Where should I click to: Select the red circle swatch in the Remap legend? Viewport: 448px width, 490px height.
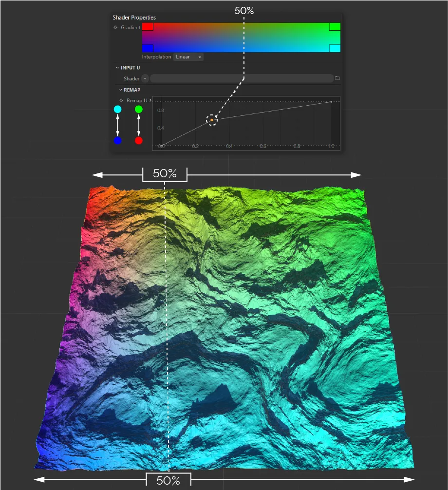click(x=138, y=140)
